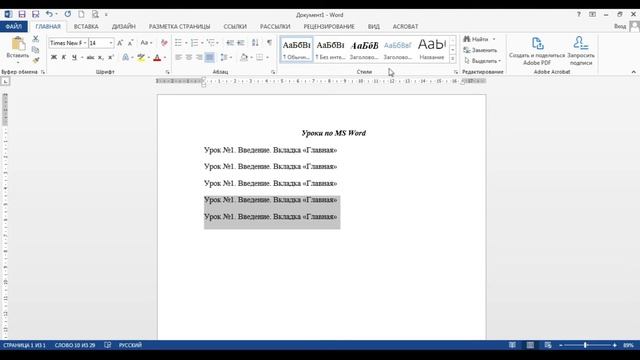Clear all formatting with the eraser icon
640x360 pixels.
tap(164, 43)
